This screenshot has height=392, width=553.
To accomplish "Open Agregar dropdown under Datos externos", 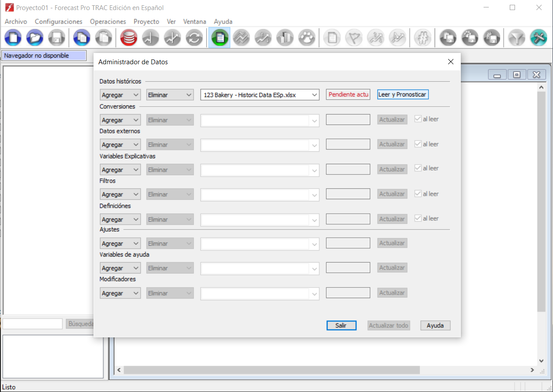I will (120, 145).
